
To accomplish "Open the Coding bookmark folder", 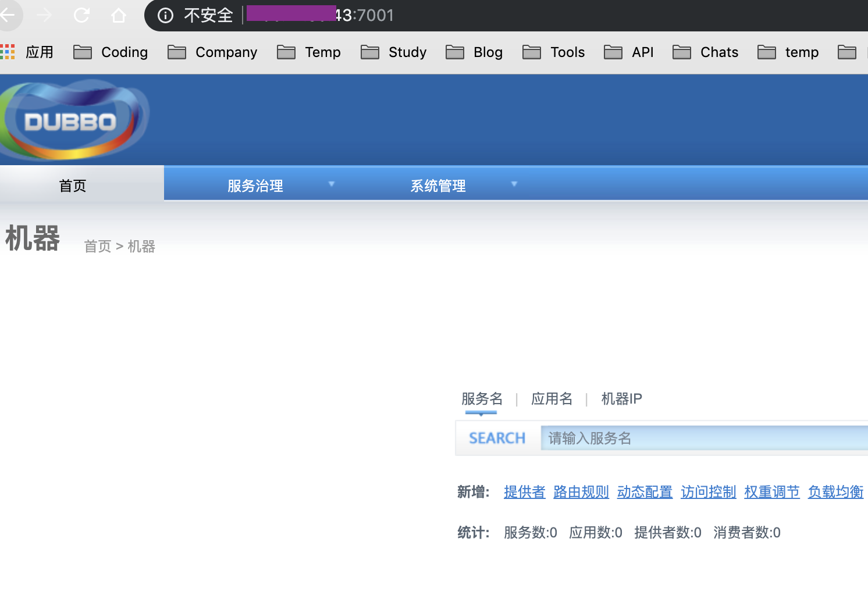I will (111, 52).
